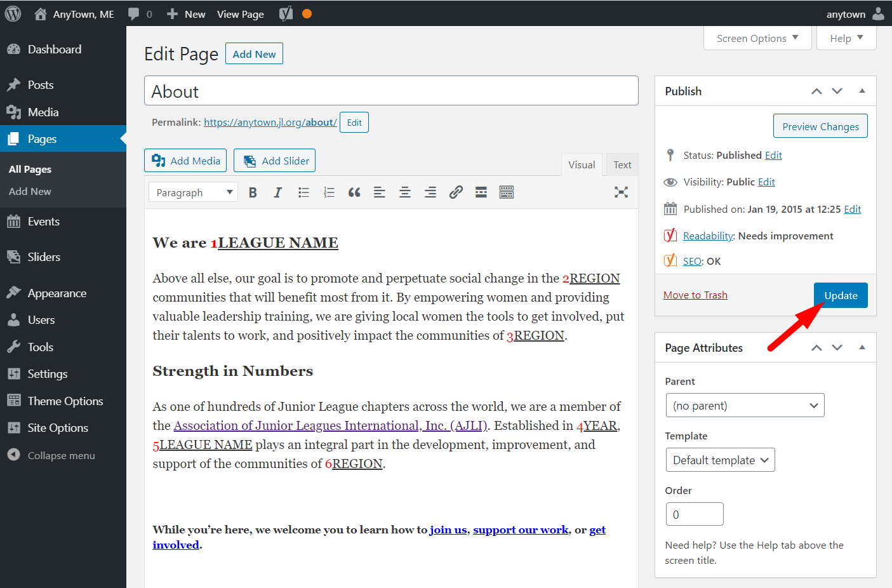Apply blockquote formatting
The height and width of the screenshot is (588, 892).
pos(354,192)
